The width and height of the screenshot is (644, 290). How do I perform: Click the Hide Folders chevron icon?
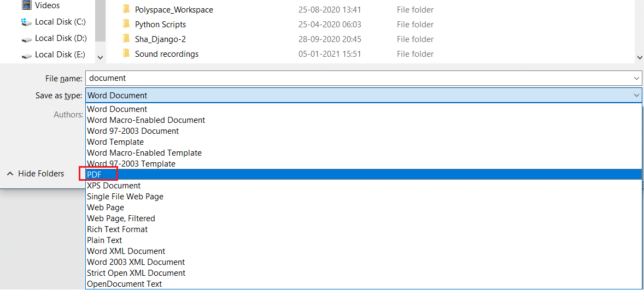pyautogui.click(x=10, y=174)
